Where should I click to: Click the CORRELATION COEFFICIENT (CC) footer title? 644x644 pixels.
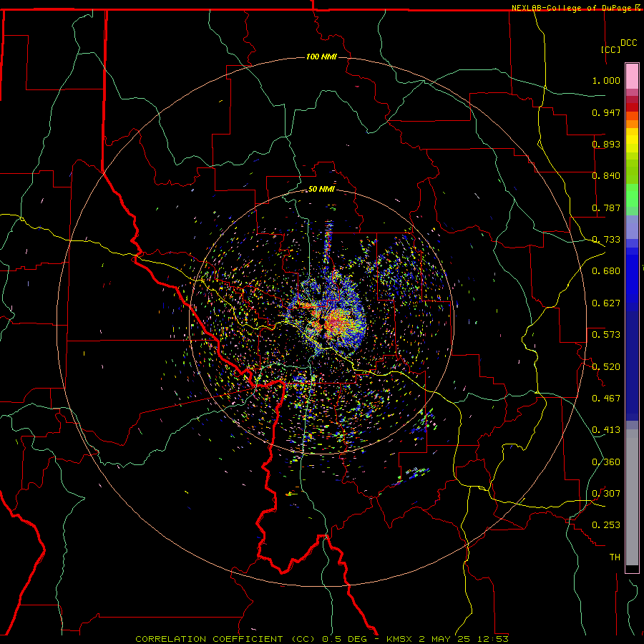(225, 639)
